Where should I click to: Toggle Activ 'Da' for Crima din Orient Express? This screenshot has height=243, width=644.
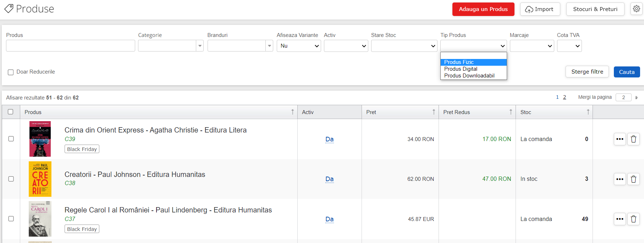pos(330,139)
